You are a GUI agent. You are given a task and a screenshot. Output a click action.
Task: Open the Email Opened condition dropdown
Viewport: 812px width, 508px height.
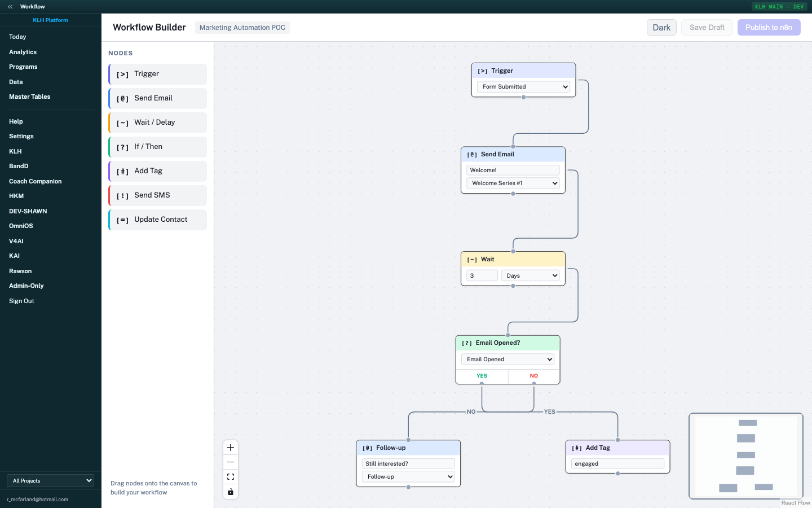tap(508, 360)
